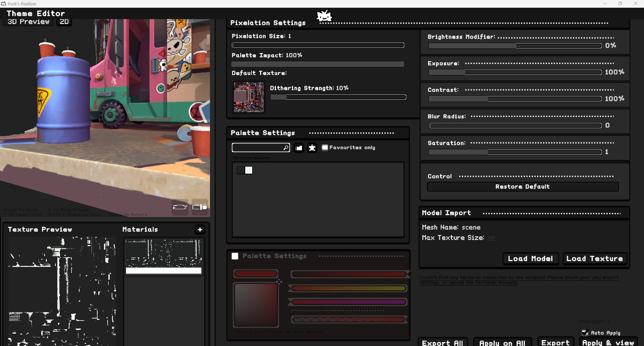Open the palette folder icon
Viewport: 644px width, 346px height.
pos(299,148)
